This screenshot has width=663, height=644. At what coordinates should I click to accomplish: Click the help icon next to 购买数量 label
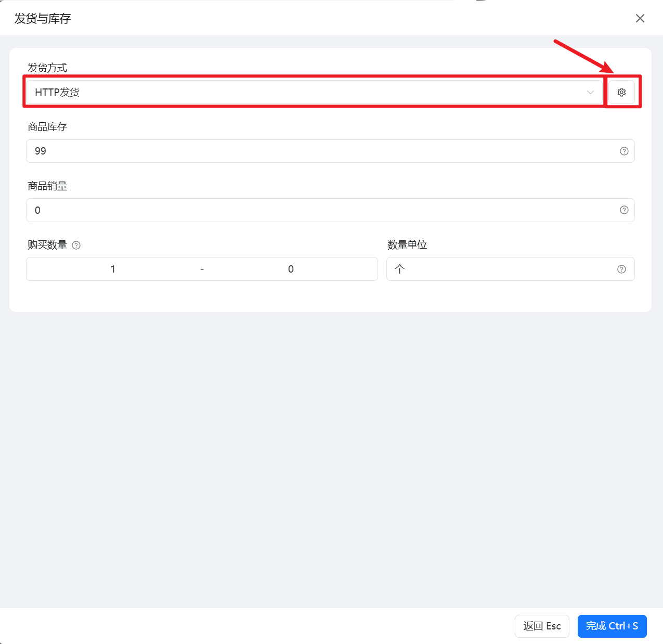pos(76,245)
